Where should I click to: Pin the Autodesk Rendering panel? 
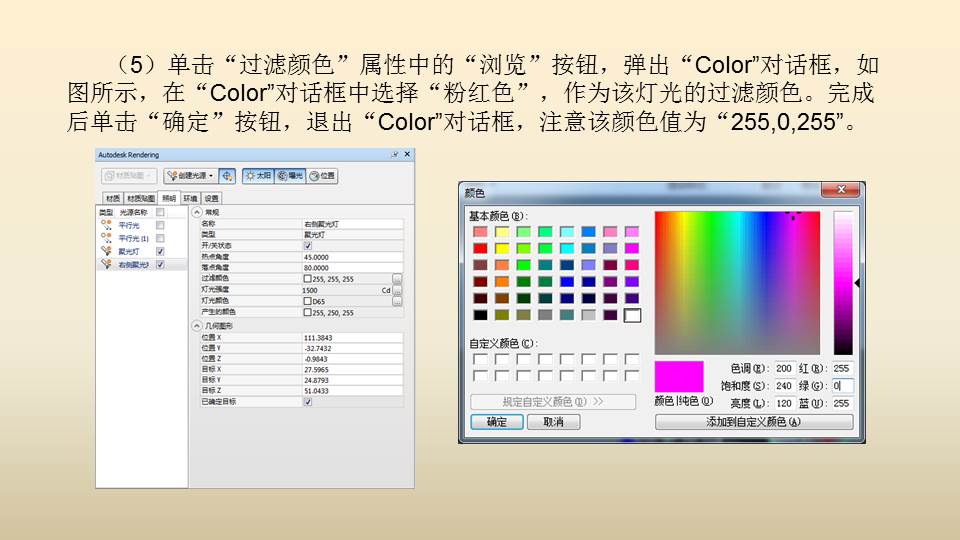point(395,154)
